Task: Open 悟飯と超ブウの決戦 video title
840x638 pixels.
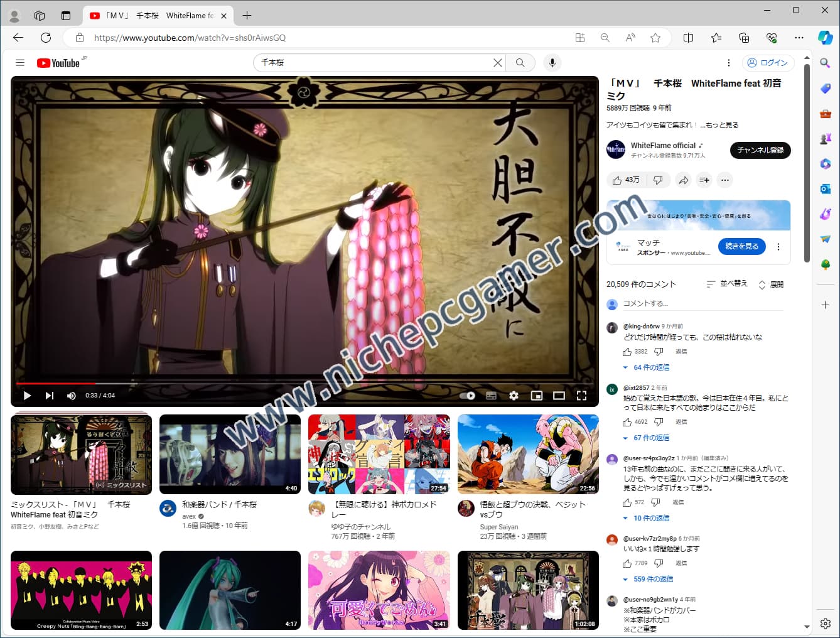Action: pos(532,509)
